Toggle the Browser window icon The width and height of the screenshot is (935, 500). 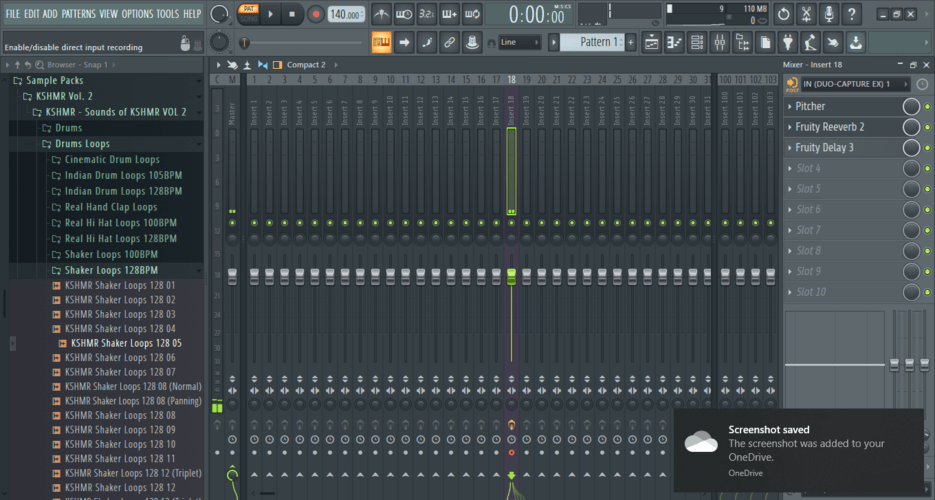742,42
